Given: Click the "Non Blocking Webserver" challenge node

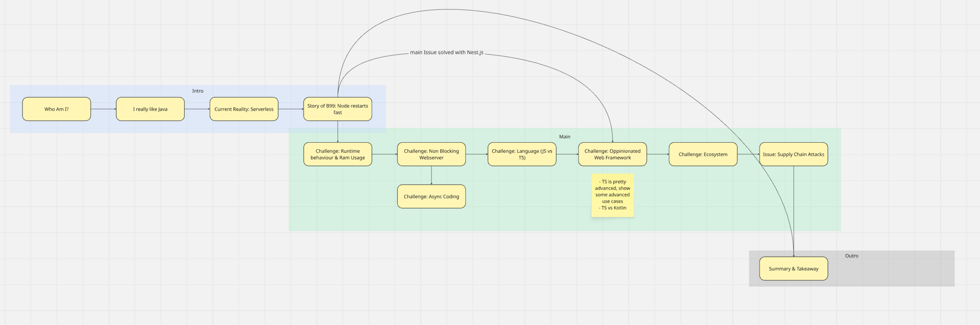Looking at the screenshot, I should (431, 154).
